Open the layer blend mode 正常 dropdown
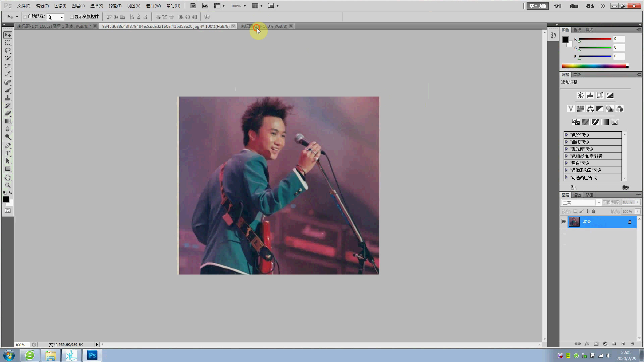 [581, 202]
